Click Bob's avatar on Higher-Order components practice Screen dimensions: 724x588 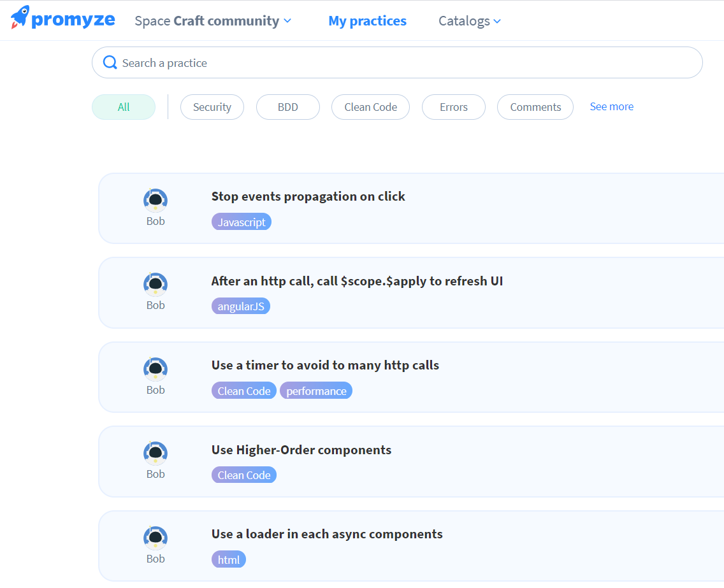tap(156, 453)
